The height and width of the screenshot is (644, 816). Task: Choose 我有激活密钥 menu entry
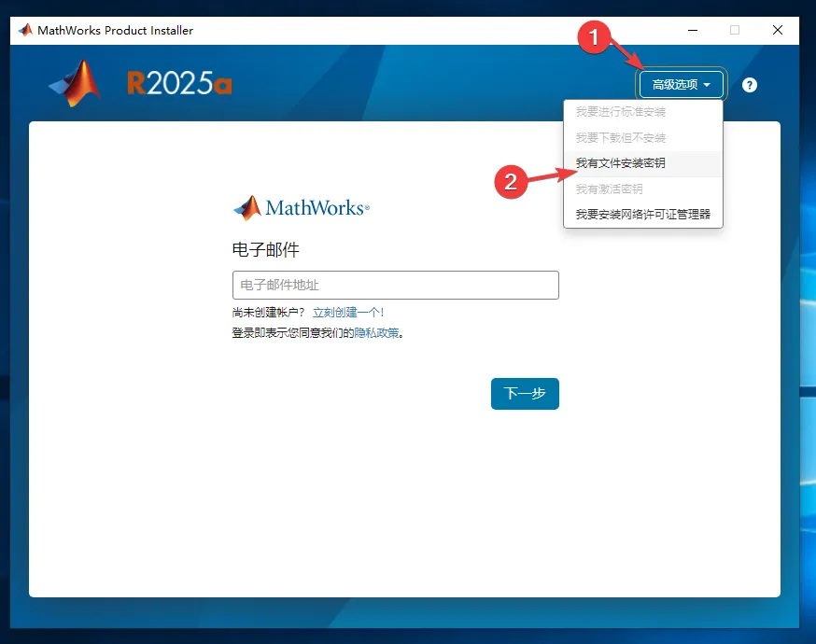coord(609,189)
